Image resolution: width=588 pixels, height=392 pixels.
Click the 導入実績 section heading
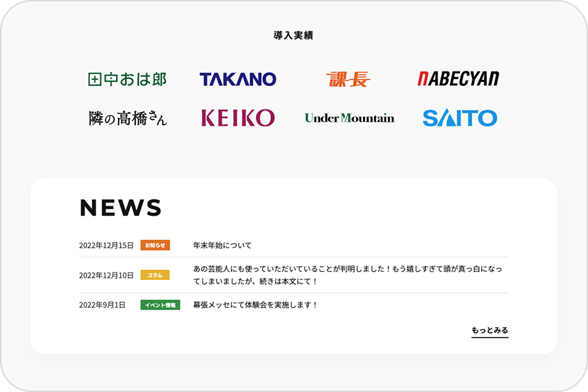coord(293,35)
